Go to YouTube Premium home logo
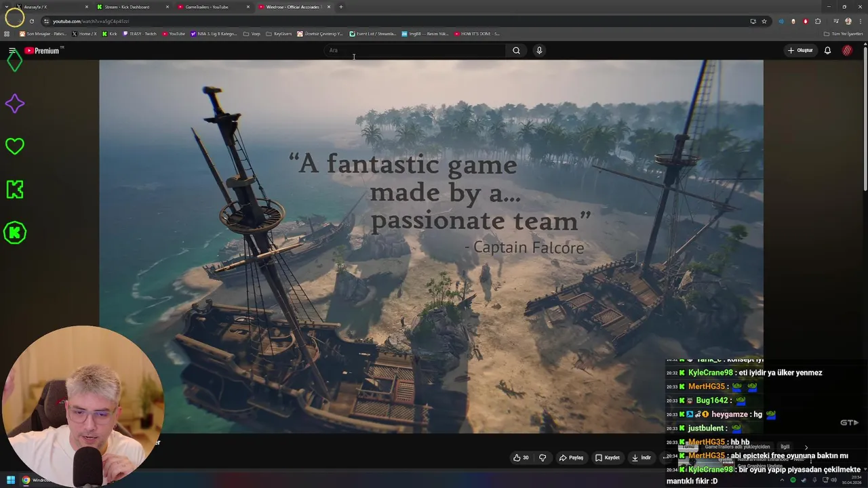Image resolution: width=868 pixels, height=488 pixels. [42, 51]
